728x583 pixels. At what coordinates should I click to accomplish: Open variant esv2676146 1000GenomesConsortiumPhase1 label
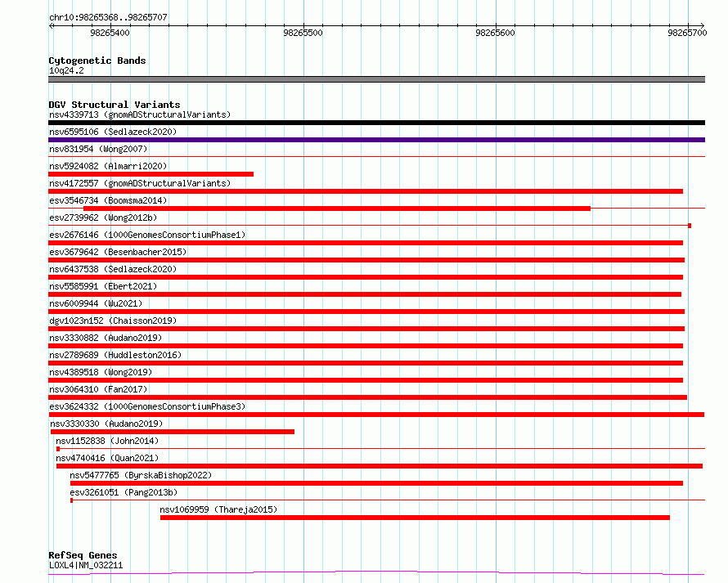(147, 235)
